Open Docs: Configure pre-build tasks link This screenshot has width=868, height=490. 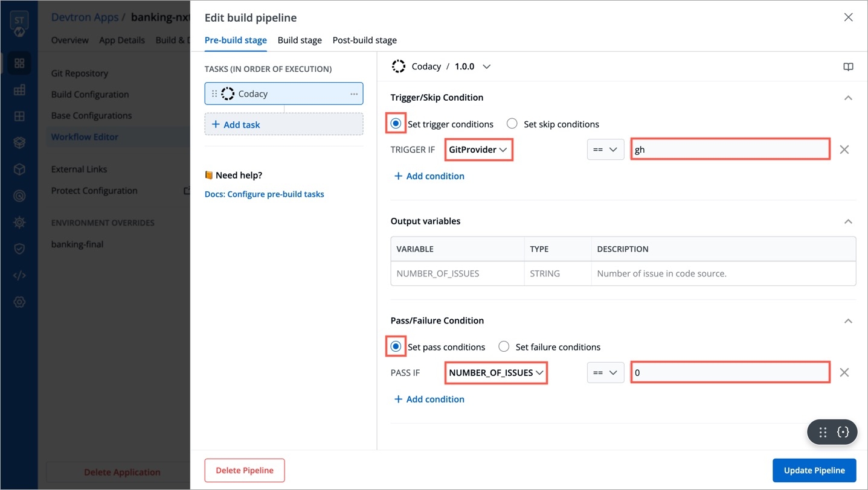click(x=265, y=194)
